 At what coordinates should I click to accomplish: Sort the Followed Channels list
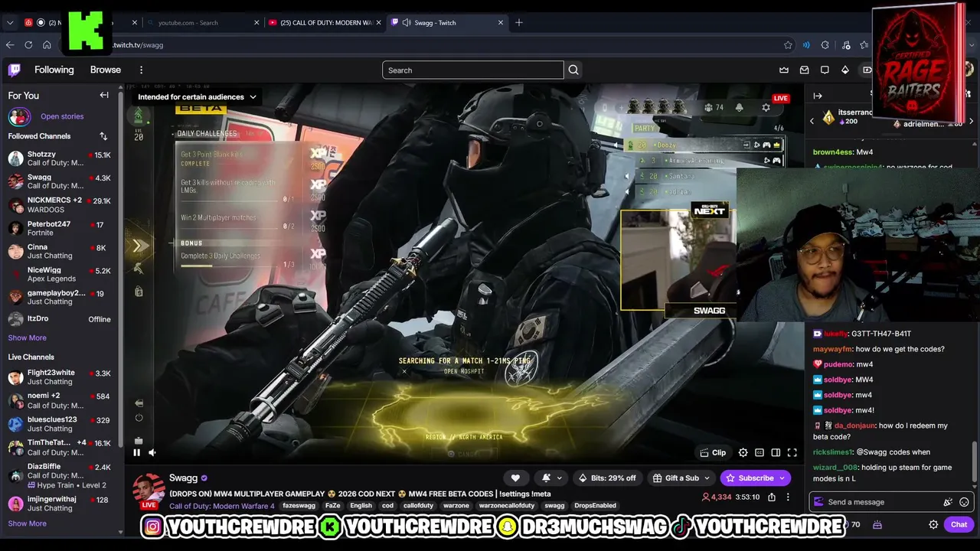[103, 136]
